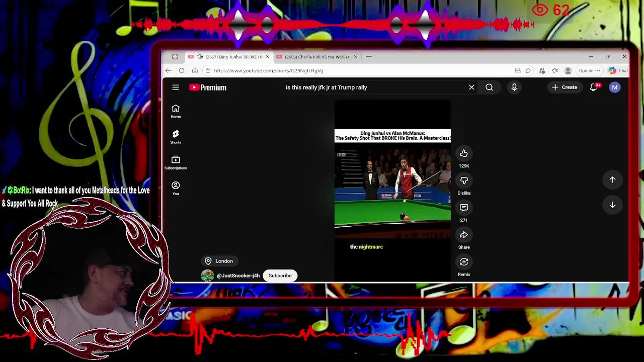Open the Copilot Chat button

[618, 71]
